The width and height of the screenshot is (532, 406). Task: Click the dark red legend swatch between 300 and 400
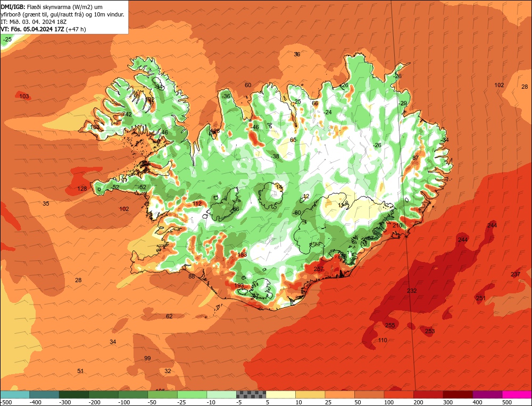tap(458, 394)
